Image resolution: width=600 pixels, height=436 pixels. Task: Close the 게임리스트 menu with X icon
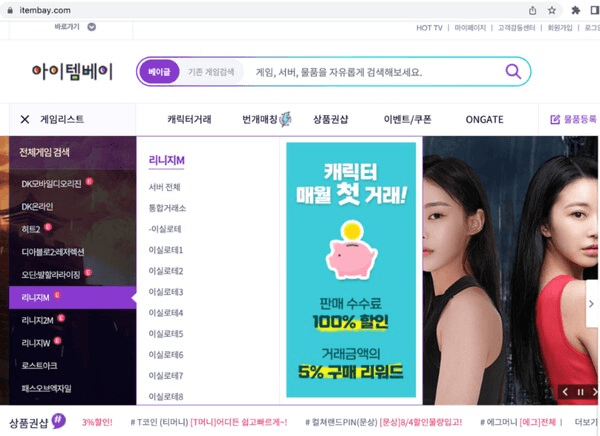tap(25, 119)
